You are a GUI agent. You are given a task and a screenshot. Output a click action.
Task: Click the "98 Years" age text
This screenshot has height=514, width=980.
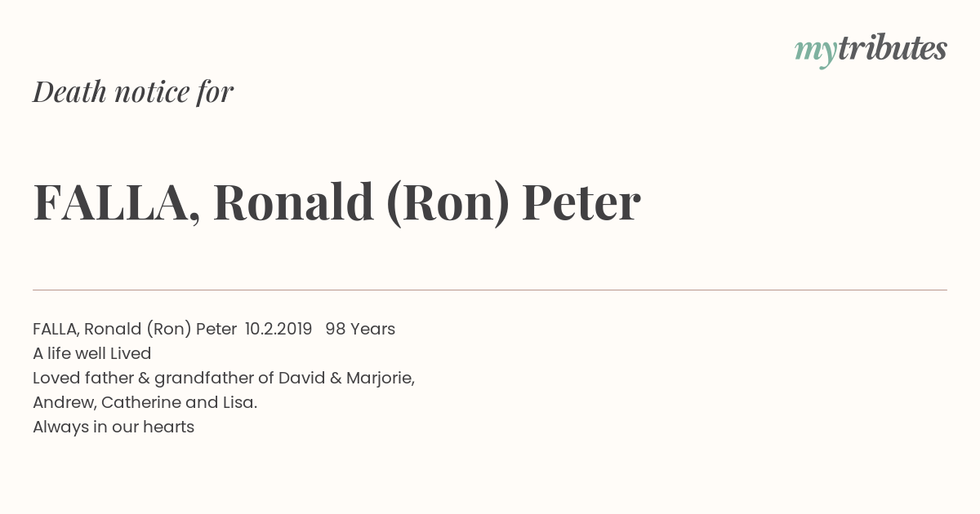pos(360,329)
